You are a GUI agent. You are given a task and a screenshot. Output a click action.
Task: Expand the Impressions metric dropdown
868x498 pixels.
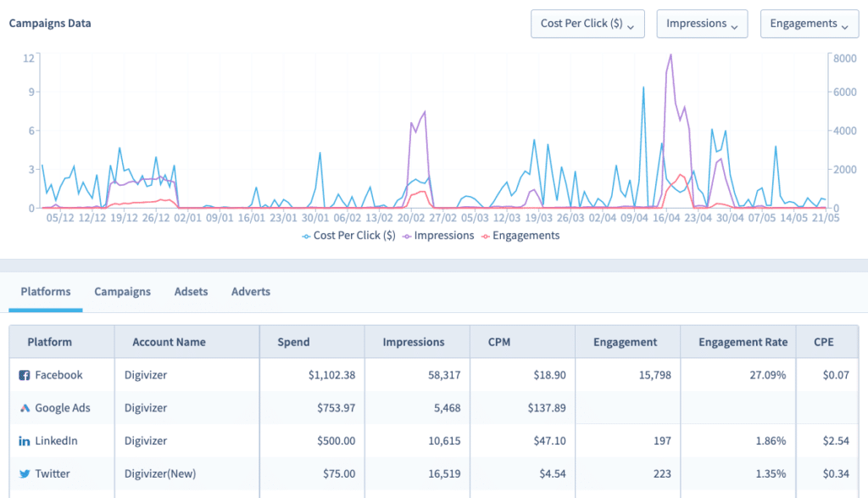[702, 24]
